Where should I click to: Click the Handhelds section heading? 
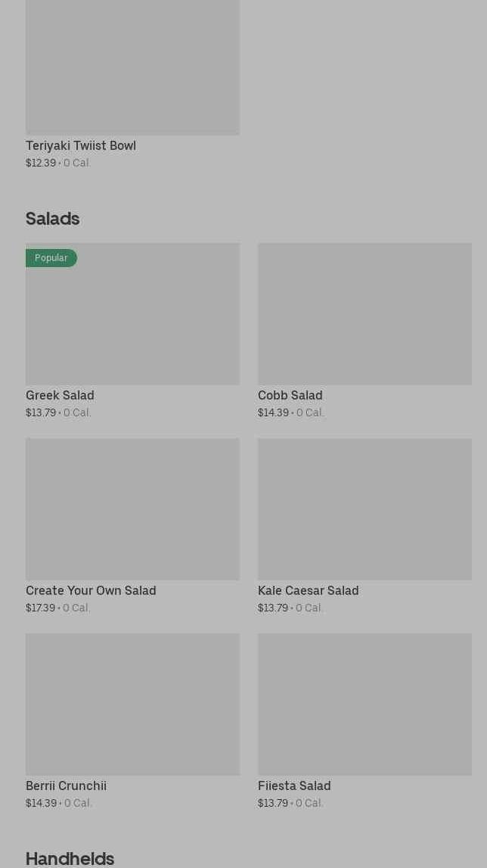70,858
